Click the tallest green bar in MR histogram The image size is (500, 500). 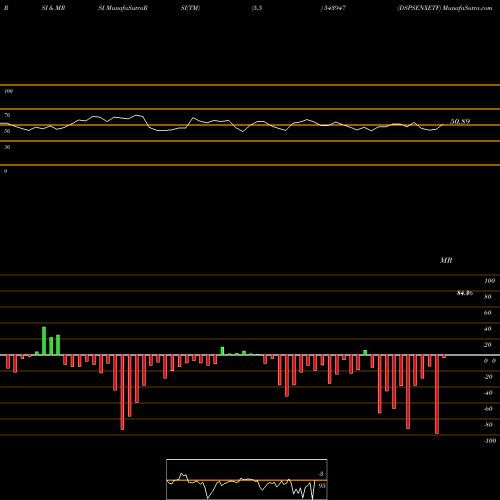pos(44,341)
